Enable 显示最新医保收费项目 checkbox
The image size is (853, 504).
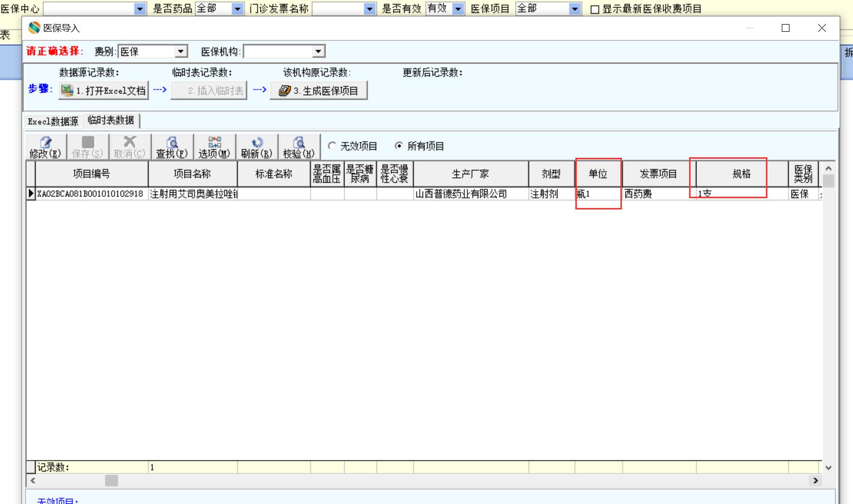pos(595,9)
